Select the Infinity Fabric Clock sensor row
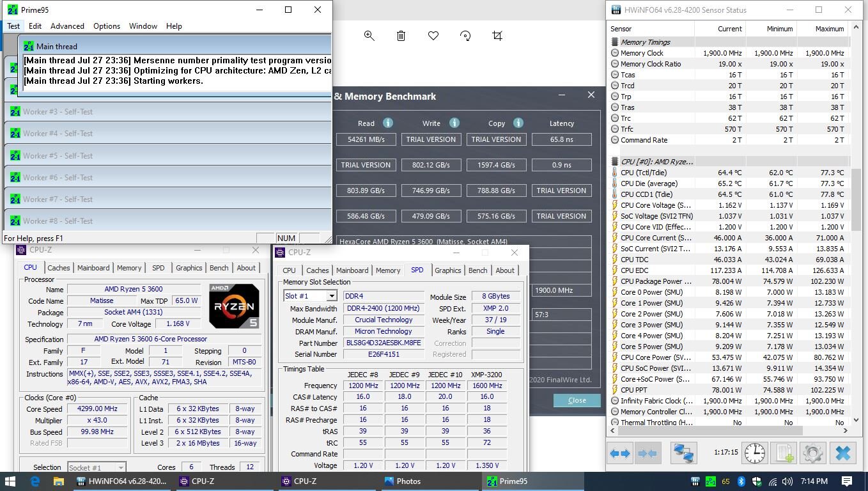 [729, 401]
